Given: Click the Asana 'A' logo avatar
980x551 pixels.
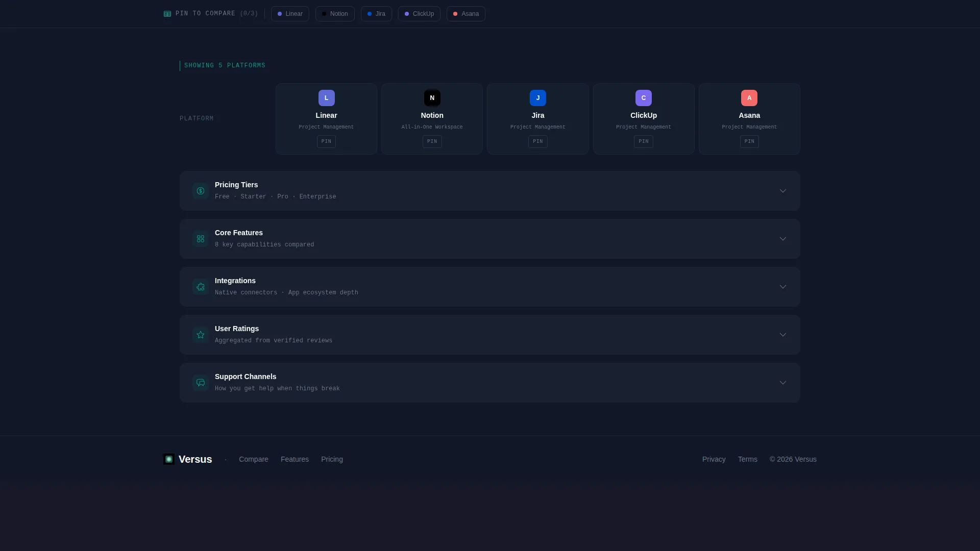Looking at the screenshot, I should pyautogui.click(x=749, y=98).
